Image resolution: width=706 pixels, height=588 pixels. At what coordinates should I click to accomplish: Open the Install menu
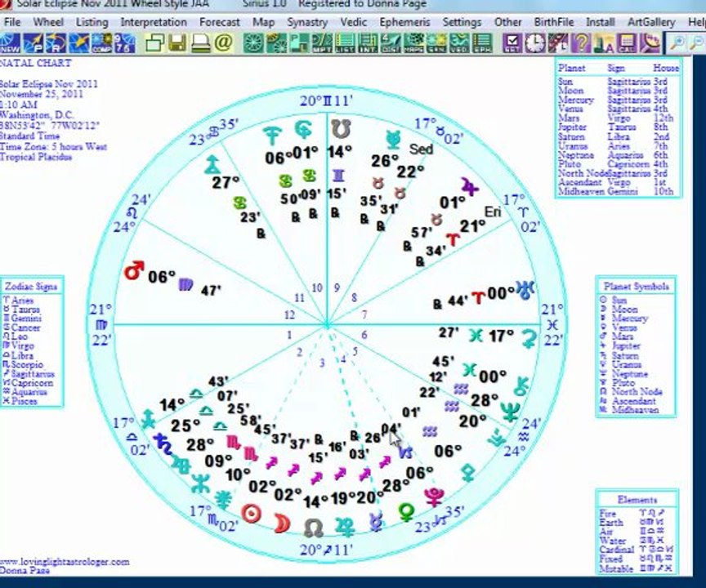pos(601,22)
